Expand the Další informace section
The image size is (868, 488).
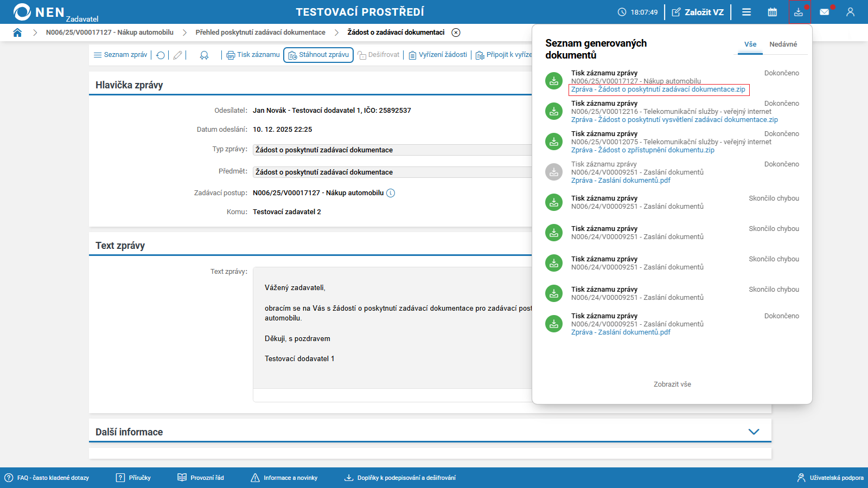(x=754, y=432)
